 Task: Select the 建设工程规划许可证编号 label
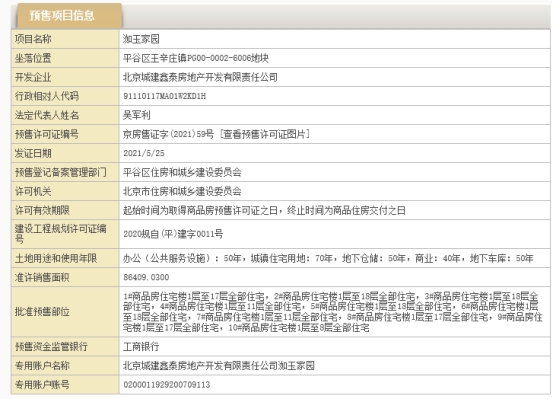coord(60,234)
